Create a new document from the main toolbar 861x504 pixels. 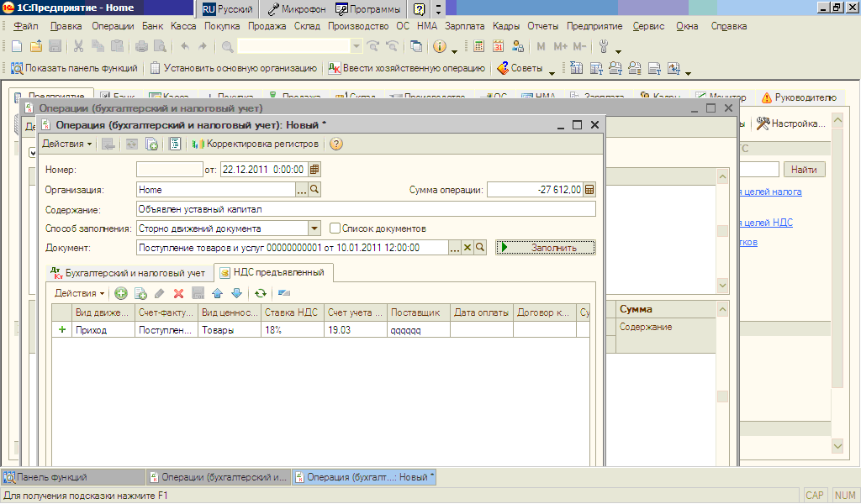tap(17, 46)
